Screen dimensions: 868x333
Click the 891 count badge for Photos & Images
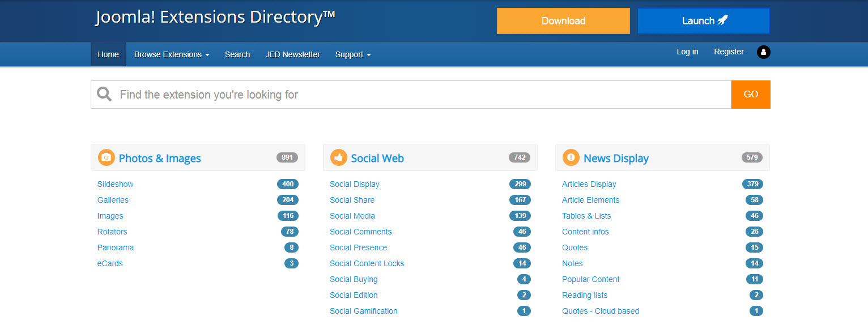[x=287, y=157]
